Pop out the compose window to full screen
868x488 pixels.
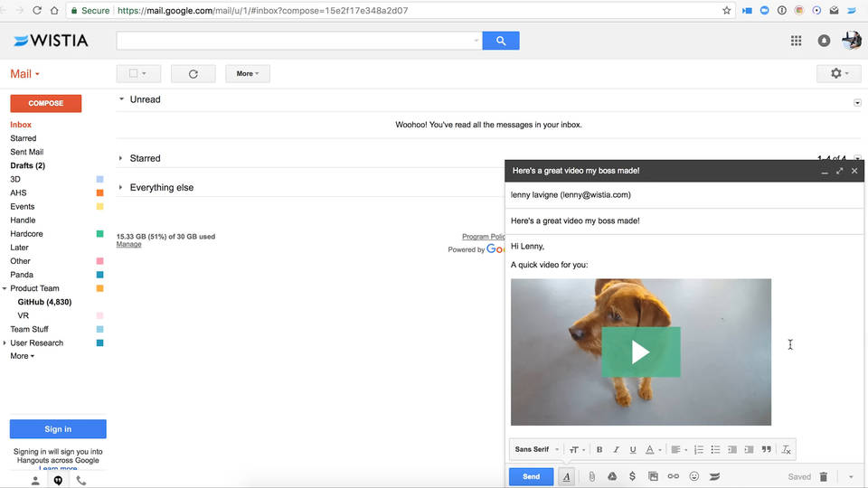coord(840,171)
